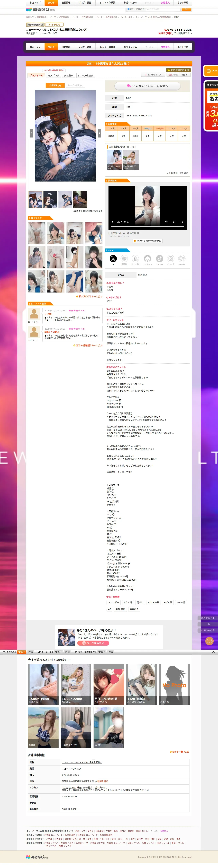The height and width of the screenshot is (868, 218).
Task: Open 出勤情報一覧を見る link
Action: coord(177,173)
